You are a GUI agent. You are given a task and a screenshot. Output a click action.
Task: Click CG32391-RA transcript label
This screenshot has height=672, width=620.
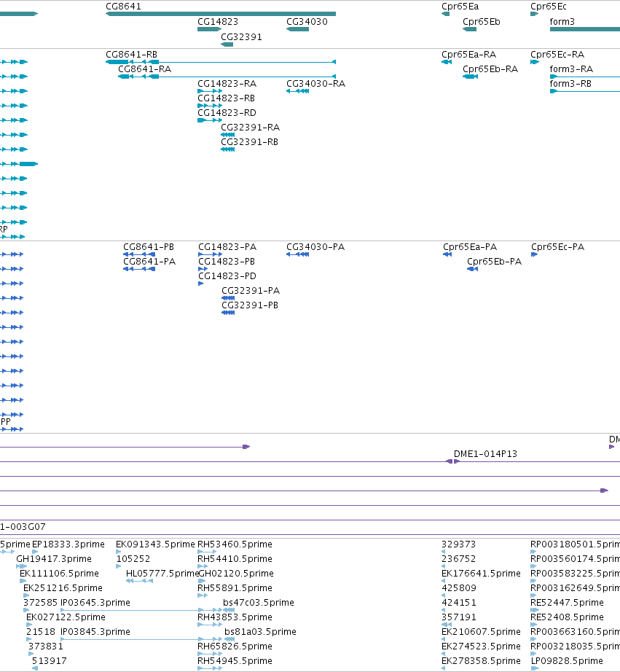click(x=250, y=128)
